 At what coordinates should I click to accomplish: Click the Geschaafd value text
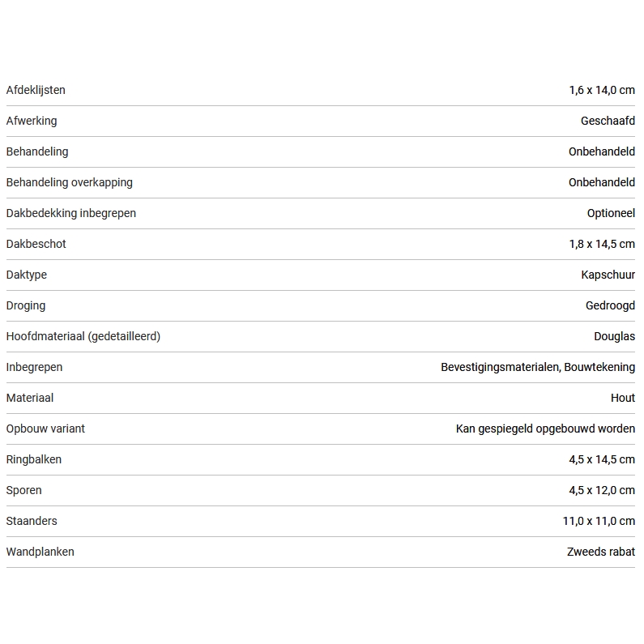point(608,121)
